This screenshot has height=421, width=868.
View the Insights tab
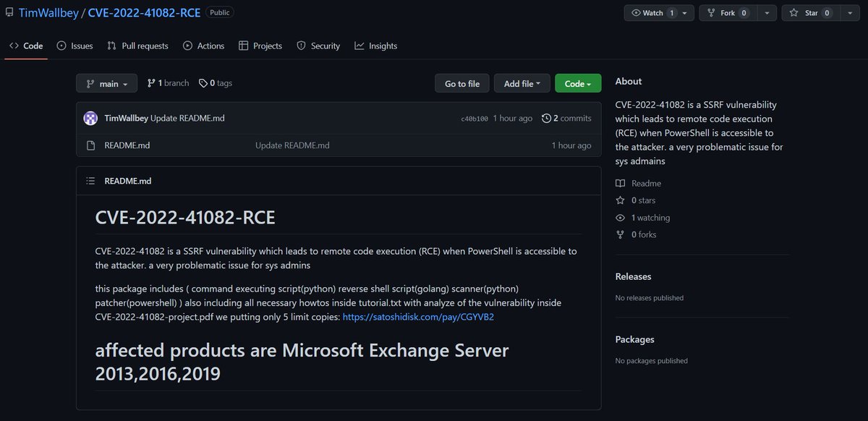376,46
